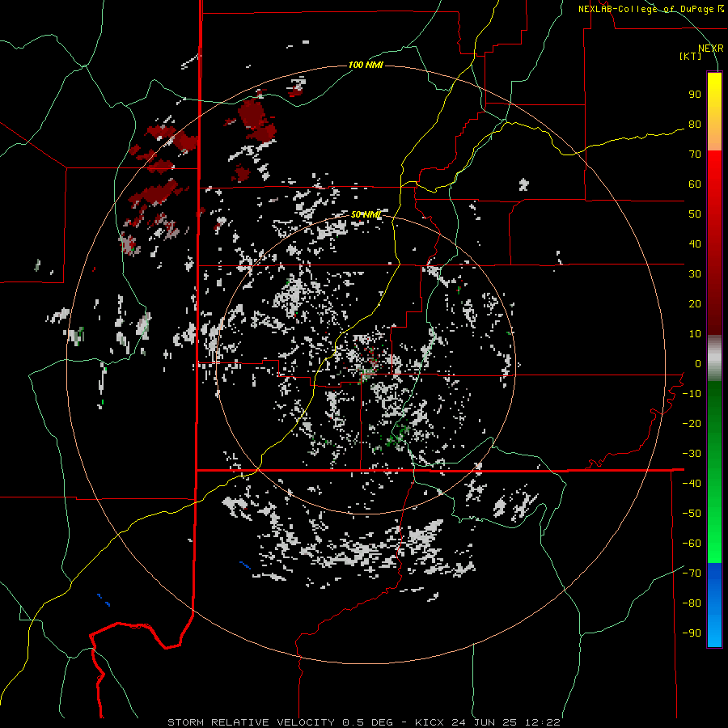Click the 20 value on the velocity scale
Image resolution: width=728 pixels, height=728 pixels.
coord(695,304)
